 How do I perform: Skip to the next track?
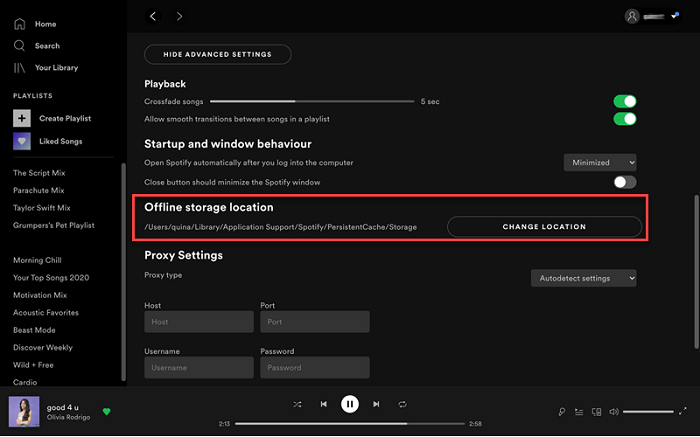376,404
